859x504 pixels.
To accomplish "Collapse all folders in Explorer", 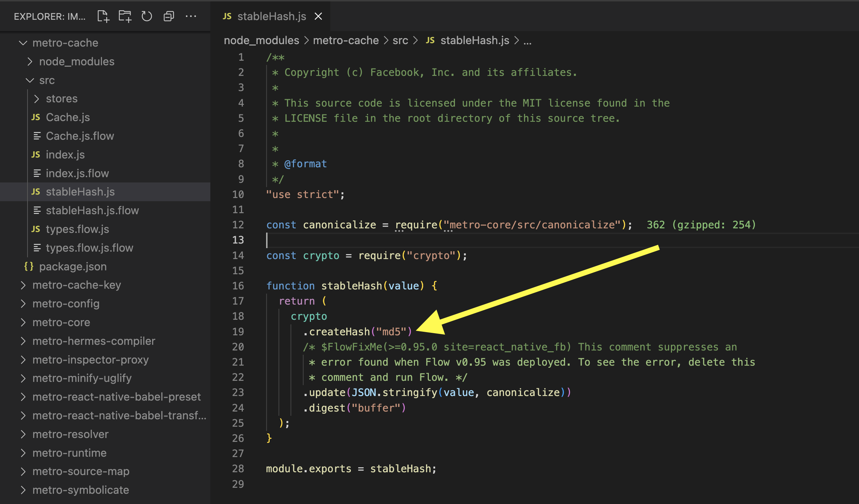I will click(169, 16).
